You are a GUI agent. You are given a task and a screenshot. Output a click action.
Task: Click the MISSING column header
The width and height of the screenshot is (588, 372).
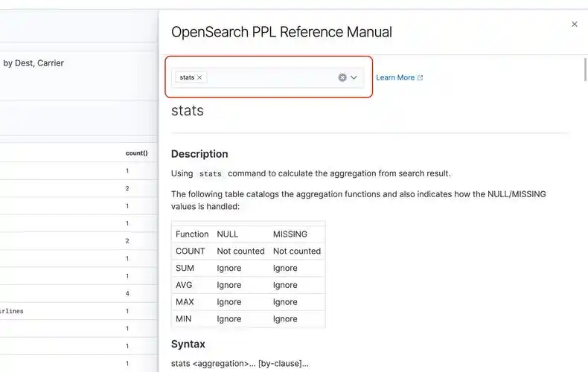click(x=290, y=234)
